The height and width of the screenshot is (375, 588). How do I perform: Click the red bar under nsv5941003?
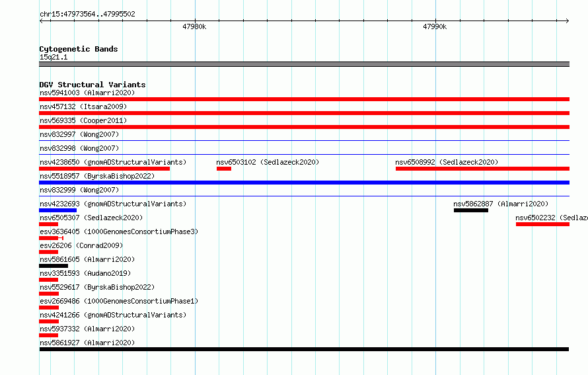coord(304,99)
